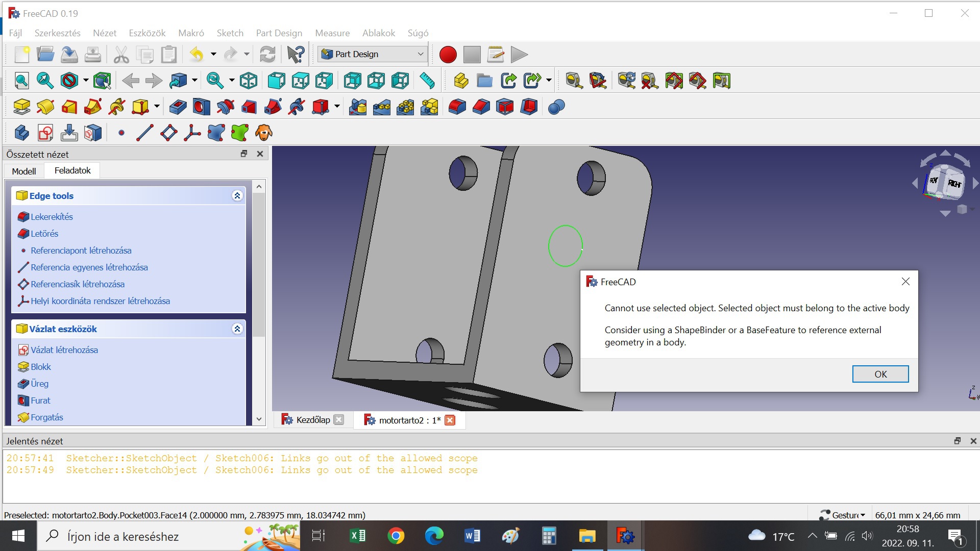Open Excel from the Windows taskbar
This screenshot has height=551, width=980.
click(357, 536)
